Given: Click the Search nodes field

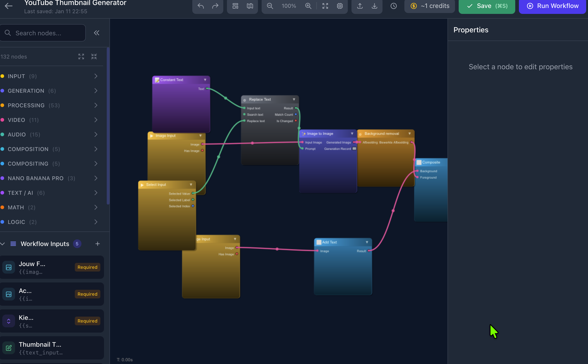Looking at the screenshot, I should [43, 33].
